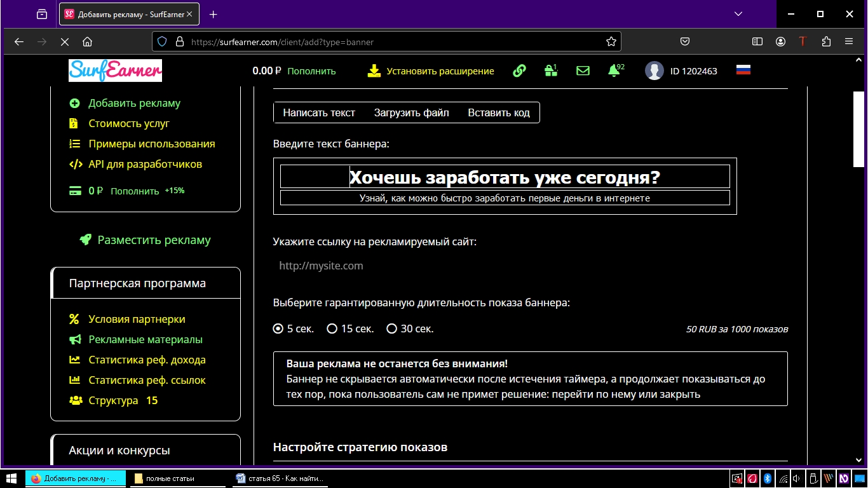Click the rocket icon beside Разместить рекламу

point(85,240)
